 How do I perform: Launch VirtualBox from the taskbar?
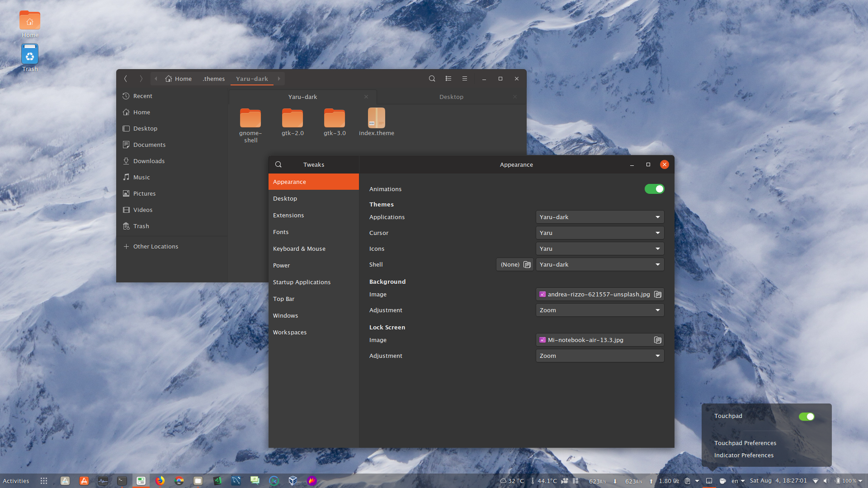(x=292, y=481)
